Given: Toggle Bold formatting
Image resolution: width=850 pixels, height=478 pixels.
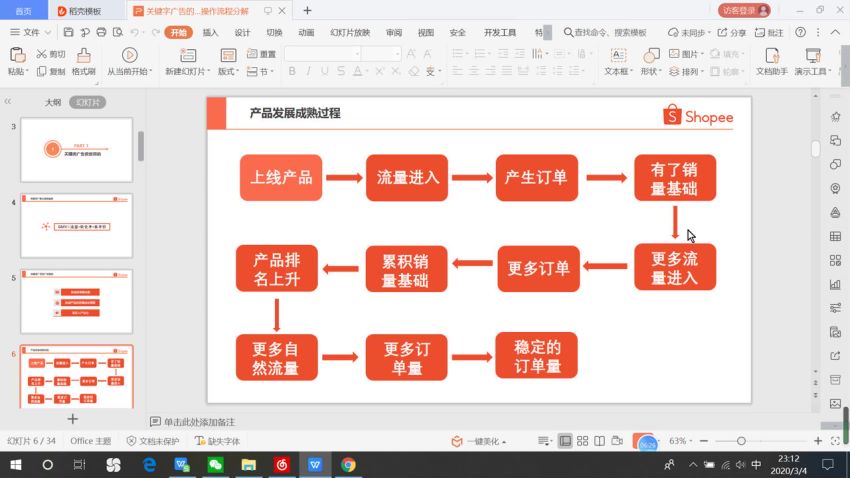Looking at the screenshot, I should tap(292, 71).
